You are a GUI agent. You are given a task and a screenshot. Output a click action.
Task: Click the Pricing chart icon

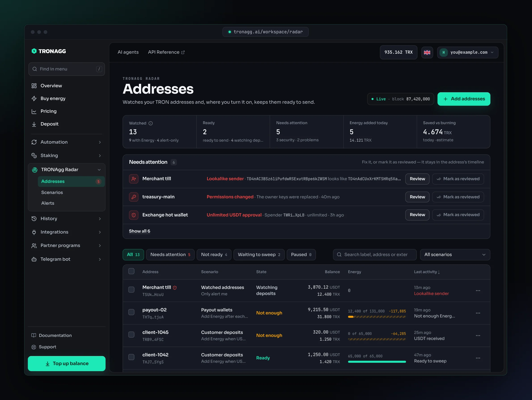(x=34, y=111)
